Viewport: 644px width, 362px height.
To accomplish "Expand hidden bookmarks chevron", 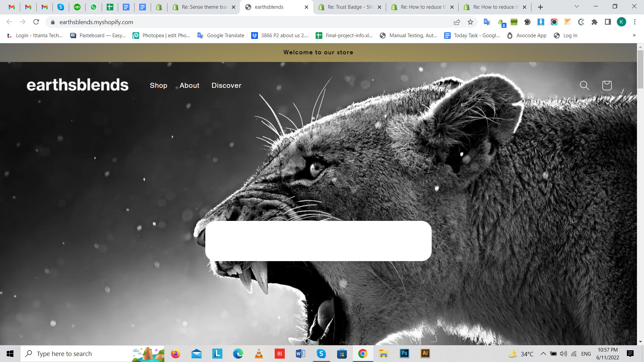I will pos(634,36).
